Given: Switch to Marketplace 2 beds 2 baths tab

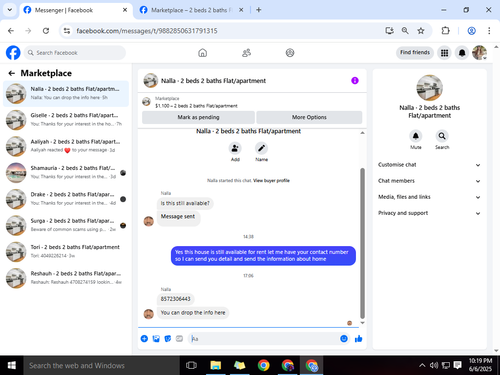Looking at the screenshot, I should pos(192,10).
